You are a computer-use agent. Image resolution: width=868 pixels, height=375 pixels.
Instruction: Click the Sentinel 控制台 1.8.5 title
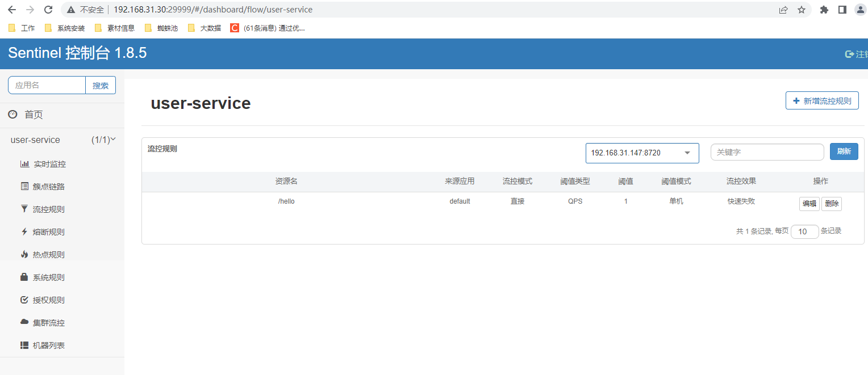point(77,53)
